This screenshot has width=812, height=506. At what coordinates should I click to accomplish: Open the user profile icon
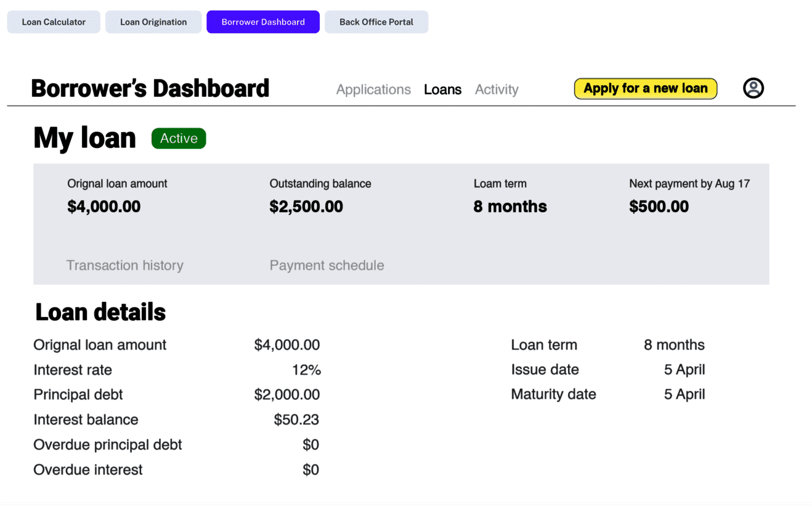tap(753, 88)
